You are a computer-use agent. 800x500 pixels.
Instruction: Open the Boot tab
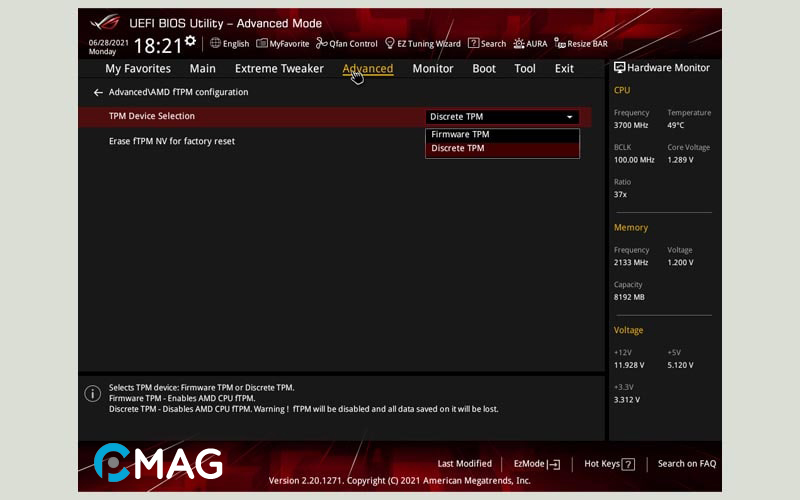(x=484, y=68)
